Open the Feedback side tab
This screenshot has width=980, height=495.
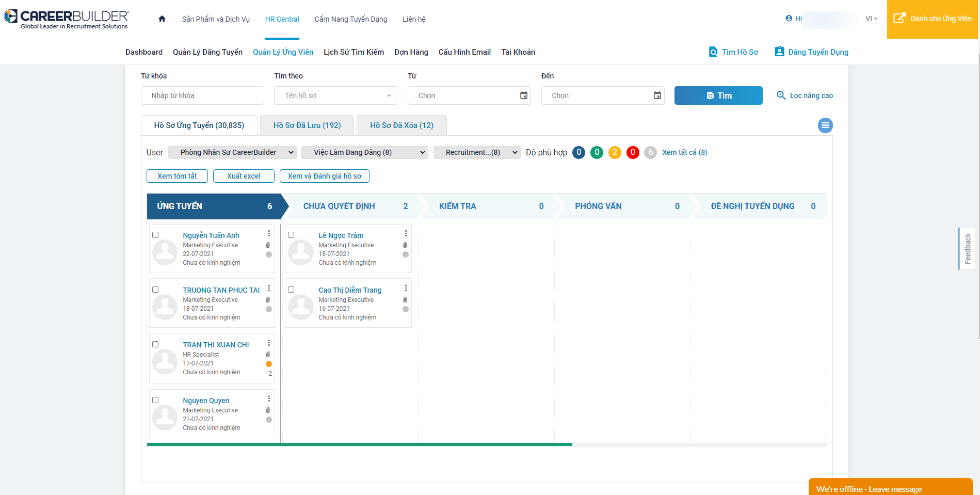tap(967, 249)
